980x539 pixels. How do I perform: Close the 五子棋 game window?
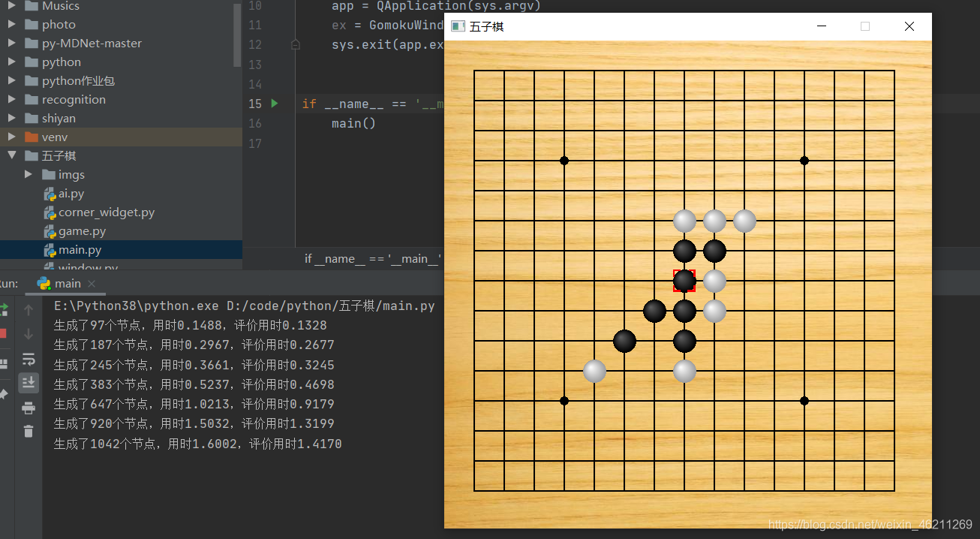click(909, 26)
